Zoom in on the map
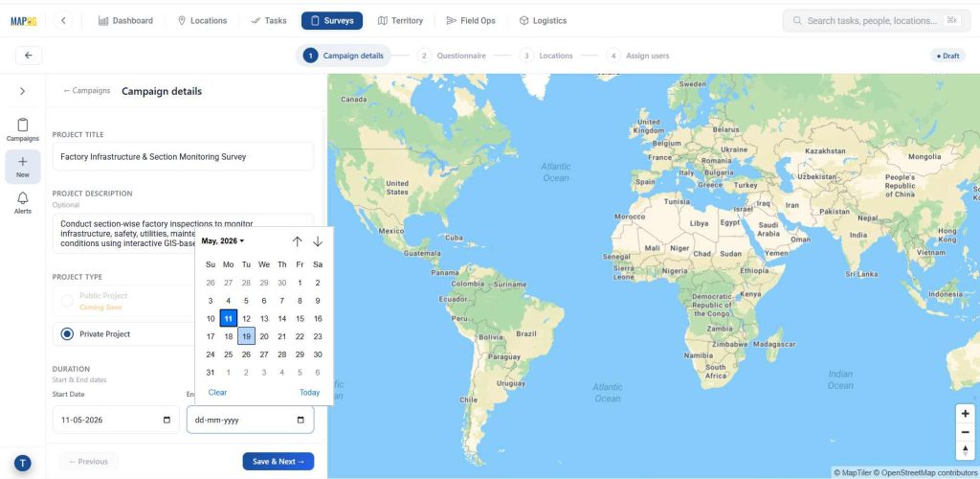Screen dimensions: 980x479 [965, 414]
